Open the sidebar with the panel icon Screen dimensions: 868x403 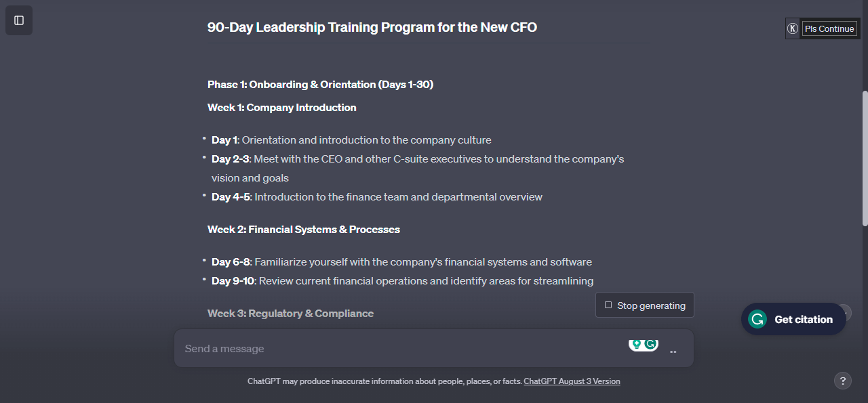(x=19, y=20)
